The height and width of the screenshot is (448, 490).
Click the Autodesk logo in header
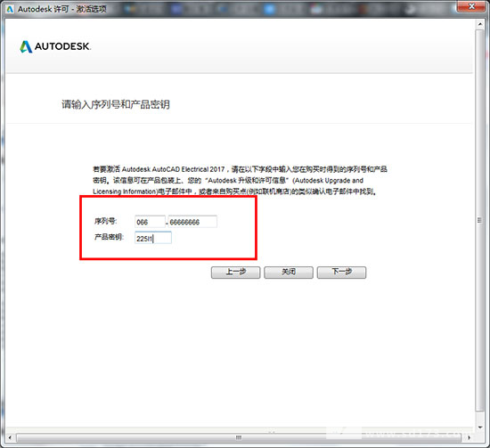tap(55, 47)
